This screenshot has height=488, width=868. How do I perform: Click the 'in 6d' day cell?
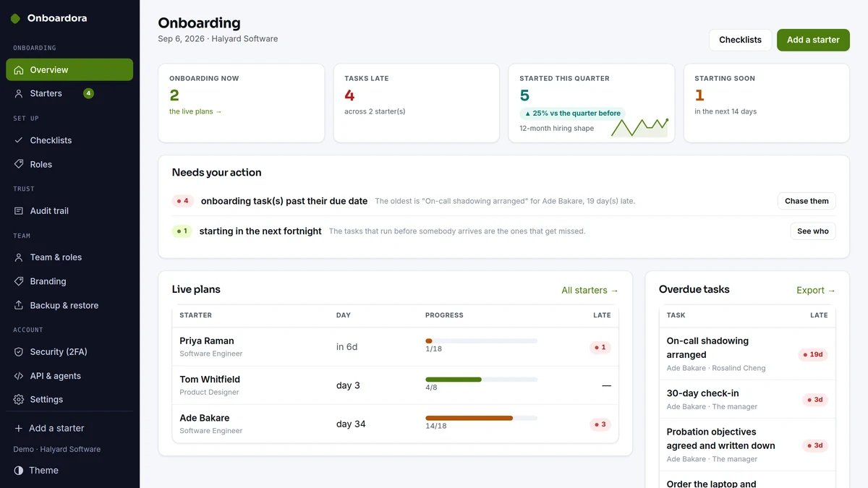346,347
